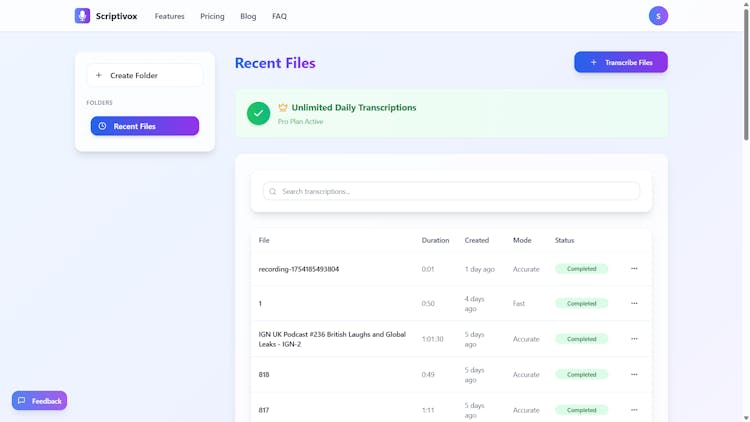Select the Recent Files folder

pos(144,126)
